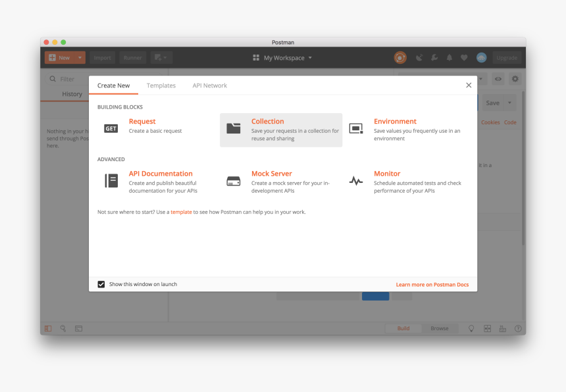Click the heart icon in header
The image size is (566, 392).
(464, 58)
